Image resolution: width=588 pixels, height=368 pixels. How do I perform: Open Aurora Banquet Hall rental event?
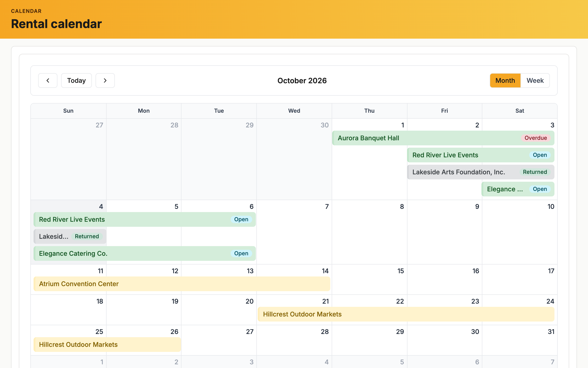click(443, 138)
